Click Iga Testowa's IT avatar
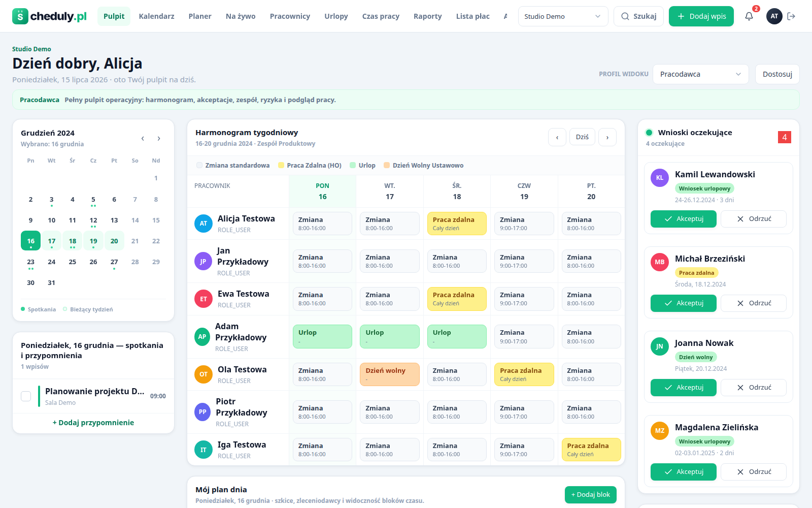Screen dimensions: 812x508 tap(204, 450)
